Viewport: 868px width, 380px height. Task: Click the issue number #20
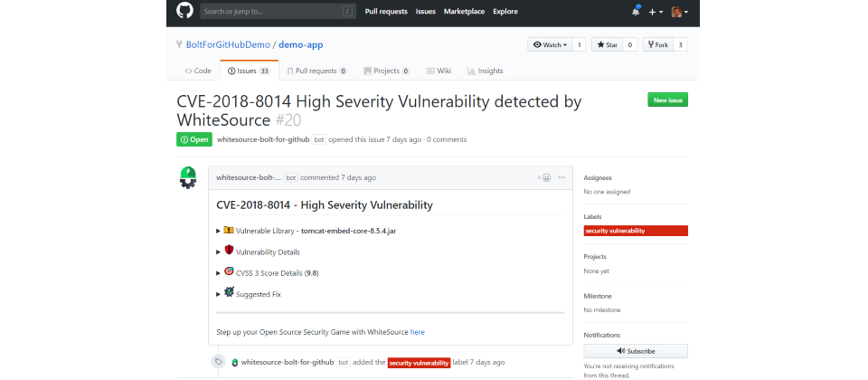coord(288,119)
